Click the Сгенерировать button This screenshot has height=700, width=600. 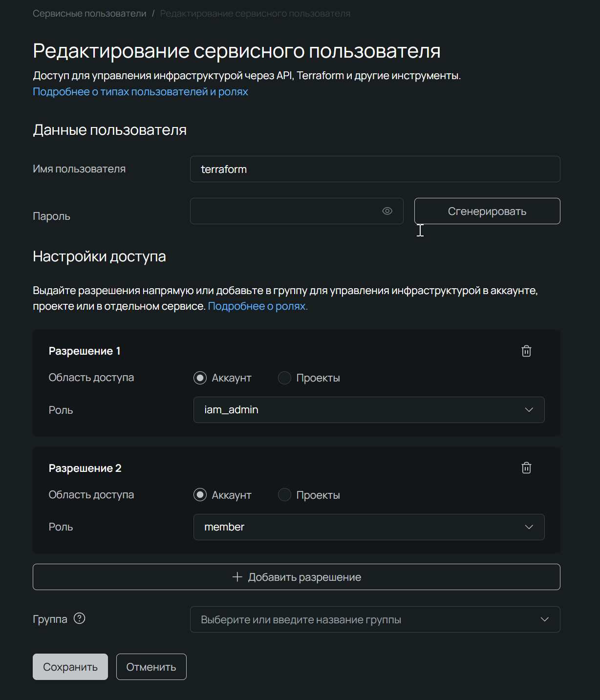(487, 211)
